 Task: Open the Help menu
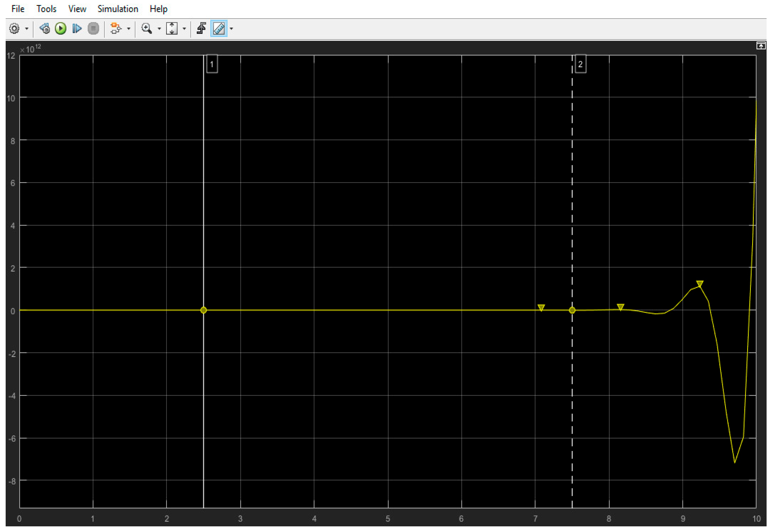[x=158, y=9]
